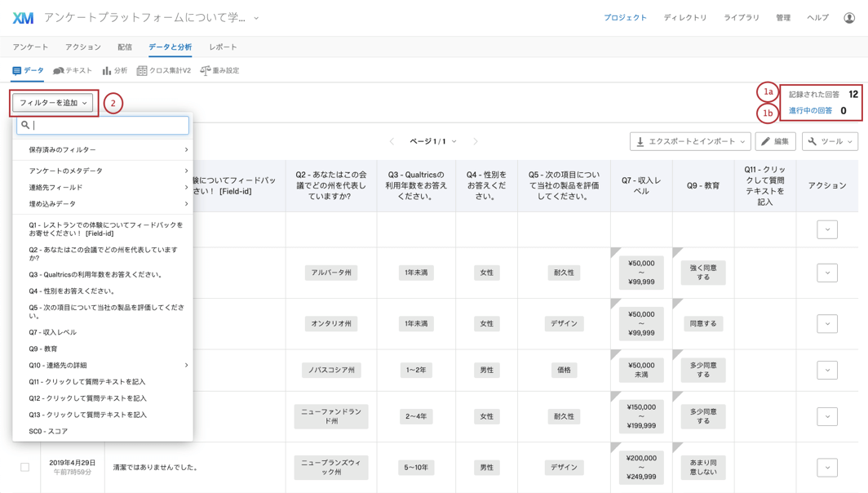Open the project title dropdown arrow
868x493 pixels.
coord(256,18)
